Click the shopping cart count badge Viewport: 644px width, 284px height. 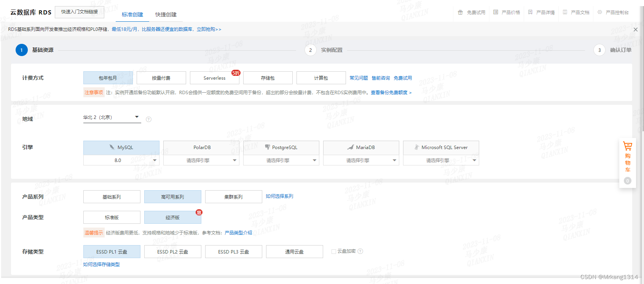[628, 181]
